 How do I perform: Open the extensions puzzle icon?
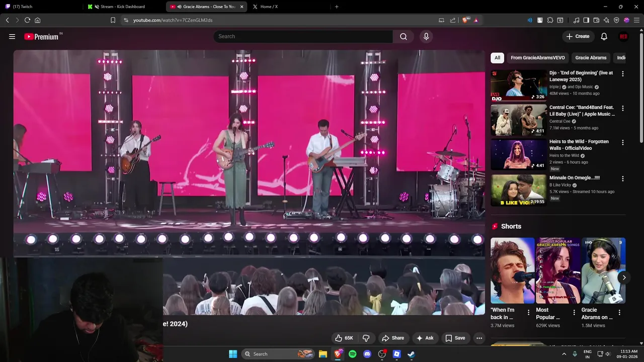(550, 20)
